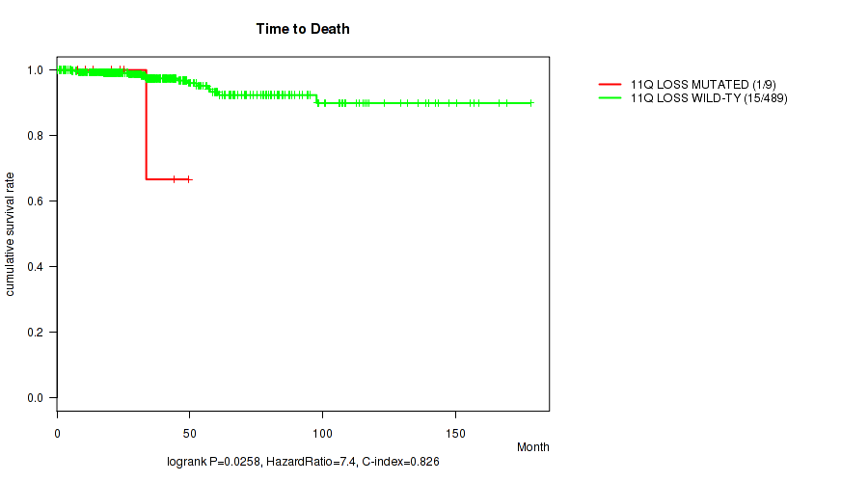
Task: Click the 100 tick label on x-axis
Action: tap(322, 427)
